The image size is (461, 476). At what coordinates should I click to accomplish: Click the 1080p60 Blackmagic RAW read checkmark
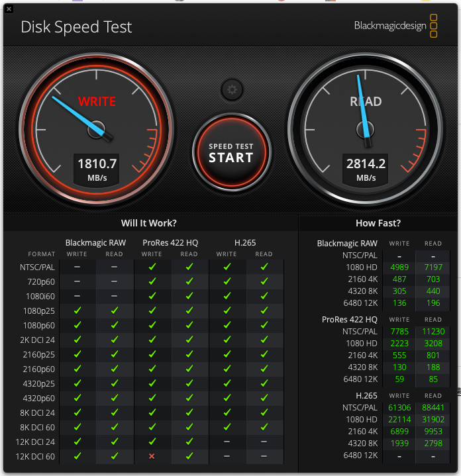pyautogui.click(x=115, y=325)
